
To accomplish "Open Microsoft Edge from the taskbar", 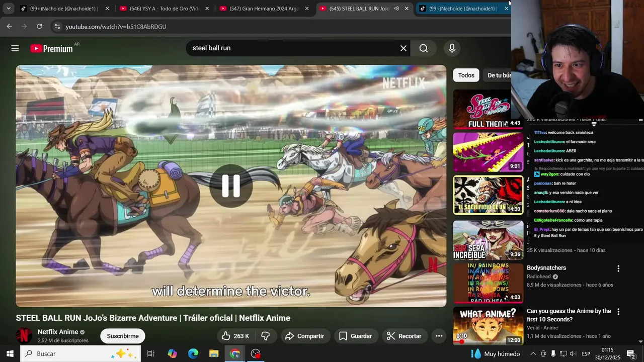I will pyautogui.click(x=193, y=353).
